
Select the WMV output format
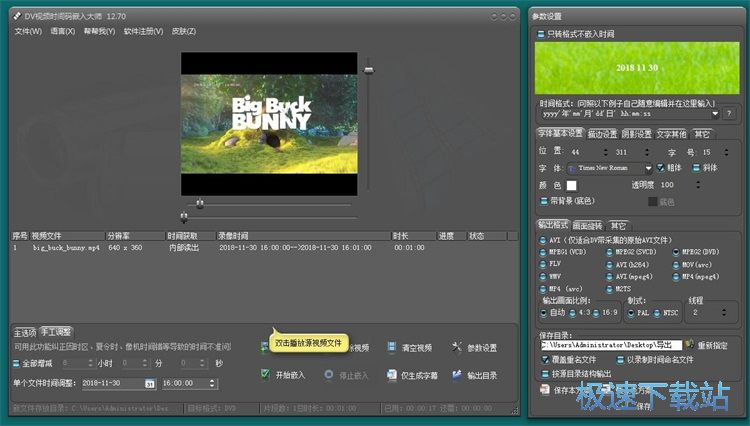click(x=543, y=276)
